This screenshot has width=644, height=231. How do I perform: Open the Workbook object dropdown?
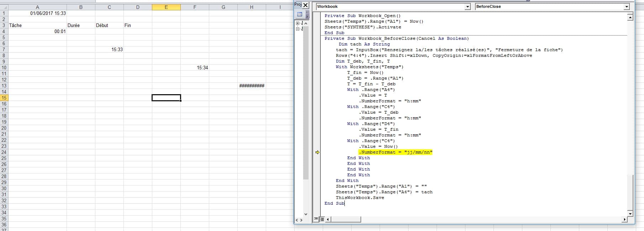pyautogui.click(x=468, y=7)
